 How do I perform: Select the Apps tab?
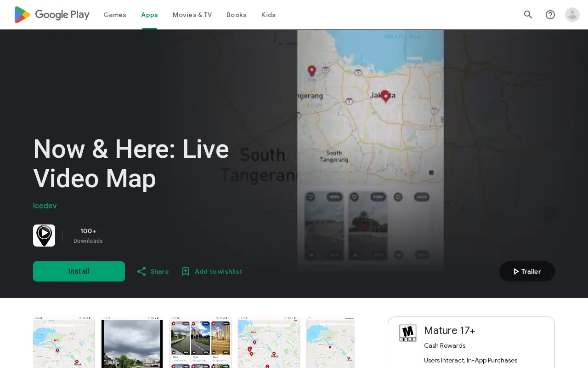(x=149, y=15)
